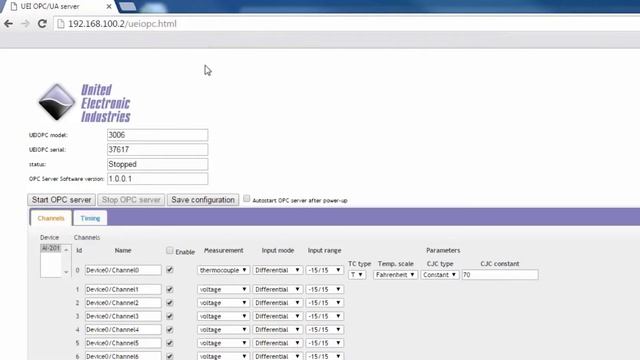Save the configuration

pyautogui.click(x=203, y=200)
